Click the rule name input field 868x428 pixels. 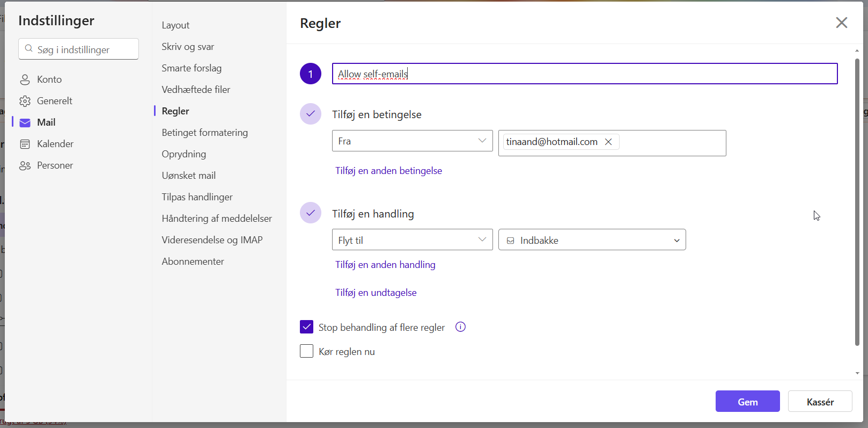pyautogui.click(x=585, y=74)
